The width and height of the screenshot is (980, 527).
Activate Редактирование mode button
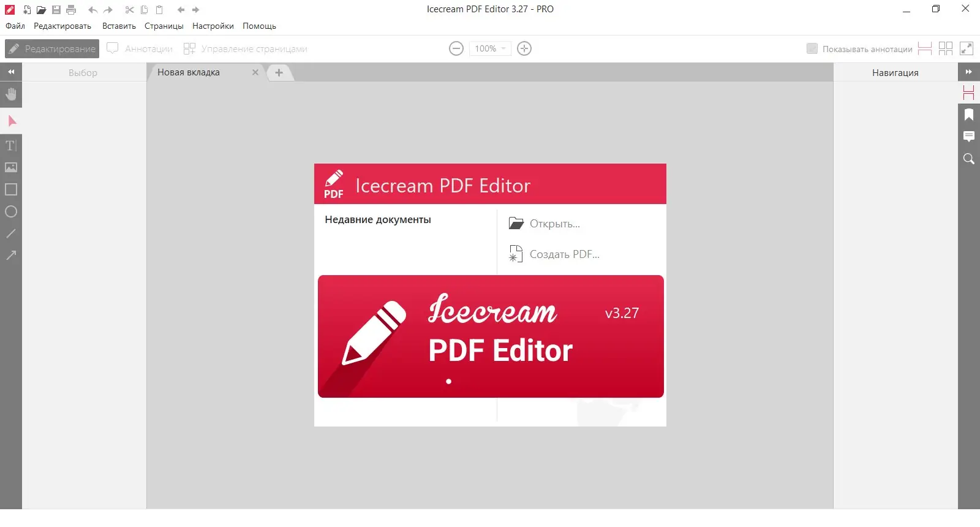(52, 48)
